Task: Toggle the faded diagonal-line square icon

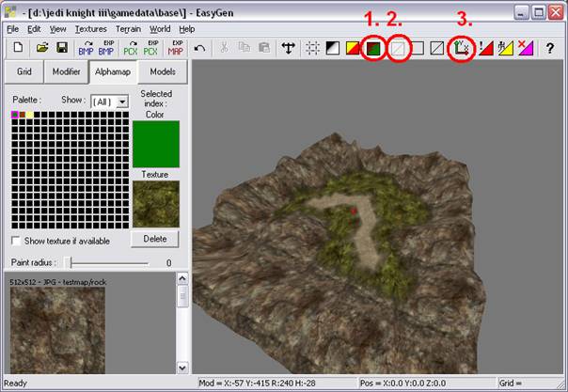Action: (398, 48)
